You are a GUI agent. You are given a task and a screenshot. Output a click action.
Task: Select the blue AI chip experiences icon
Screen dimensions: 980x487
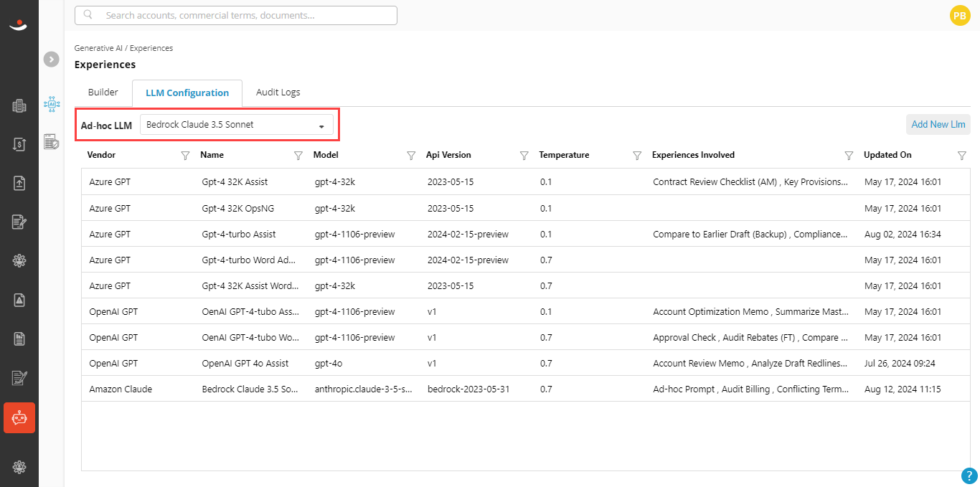click(52, 104)
